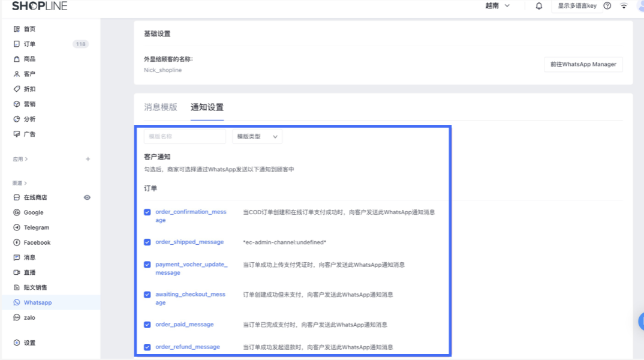Uncheck order_confirmation_message checkbox
The width and height of the screenshot is (644, 360).
pyautogui.click(x=147, y=212)
